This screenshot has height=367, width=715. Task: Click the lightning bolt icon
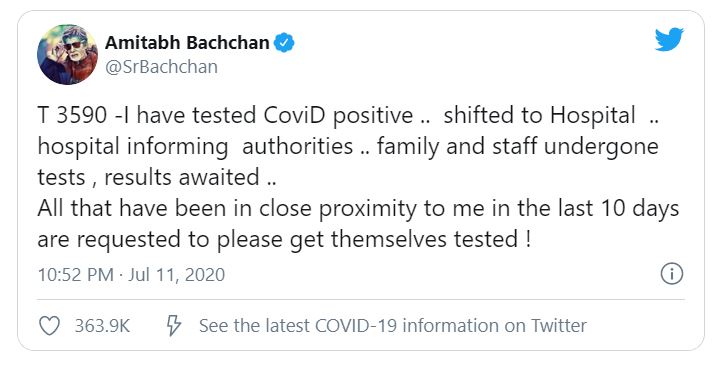(173, 326)
